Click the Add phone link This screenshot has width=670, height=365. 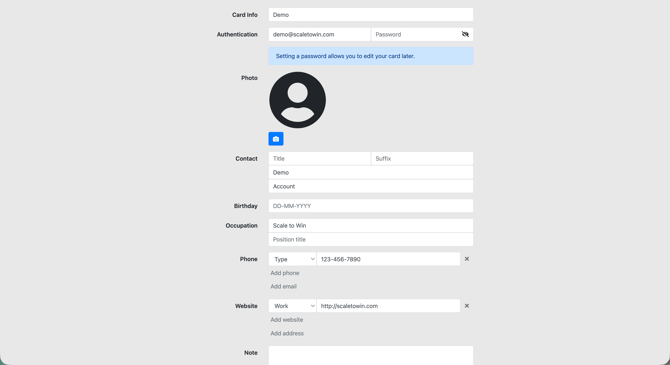tap(285, 273)
